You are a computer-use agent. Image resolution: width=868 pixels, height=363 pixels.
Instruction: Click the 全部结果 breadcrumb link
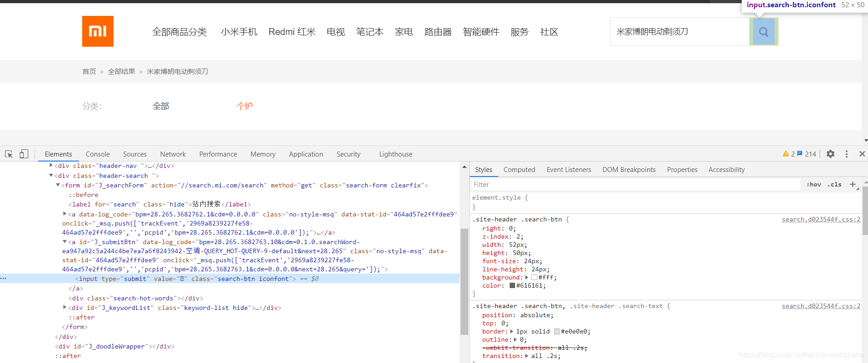(x=121, y=71)
